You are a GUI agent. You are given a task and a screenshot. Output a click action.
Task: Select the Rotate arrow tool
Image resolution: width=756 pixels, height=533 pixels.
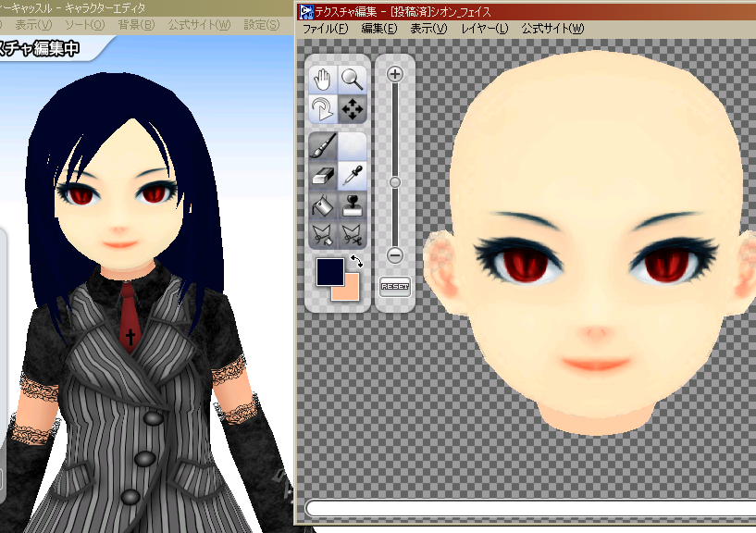323,109
